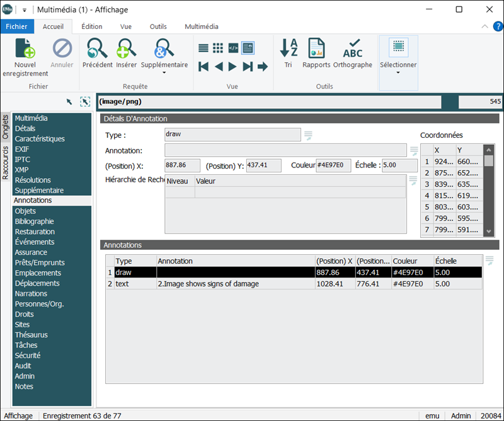Go to the first record
This screenshot has height=421, width=504.
(x=203, y=67)
